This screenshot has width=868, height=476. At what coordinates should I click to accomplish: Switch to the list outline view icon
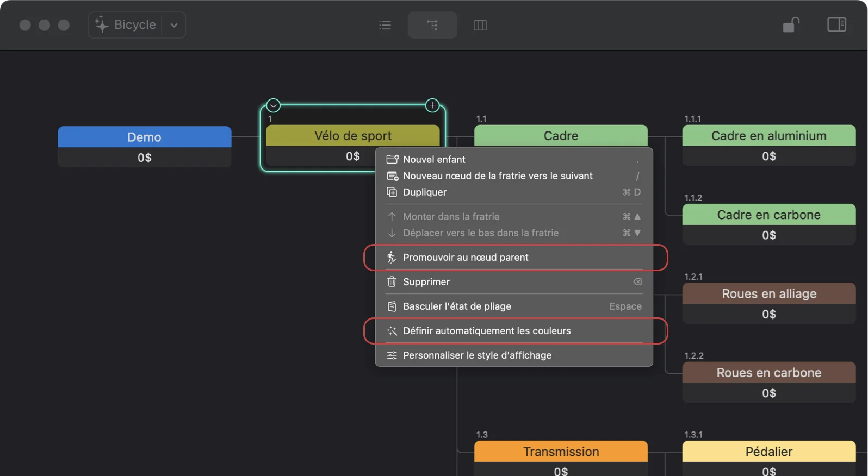tap(385, 25)
